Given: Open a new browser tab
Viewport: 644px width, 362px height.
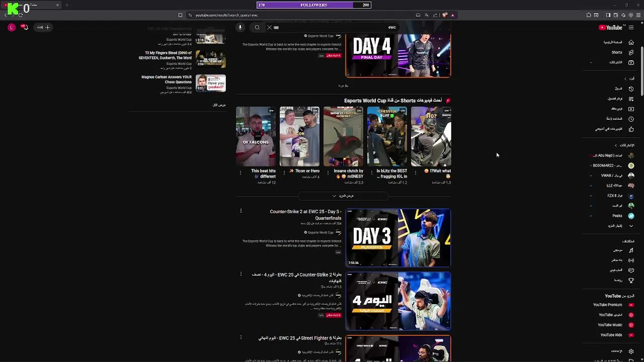Looking at the screenshot, I should pos(66,5).
